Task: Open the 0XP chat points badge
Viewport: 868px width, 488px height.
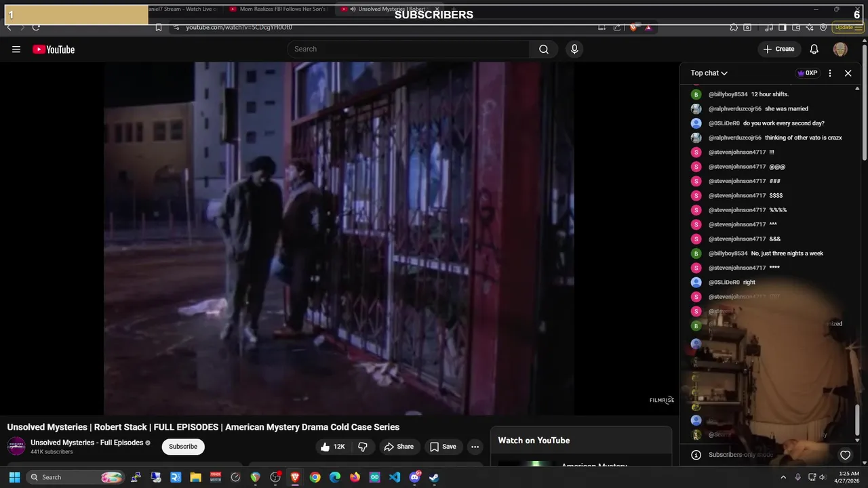Action: (807, 73)
